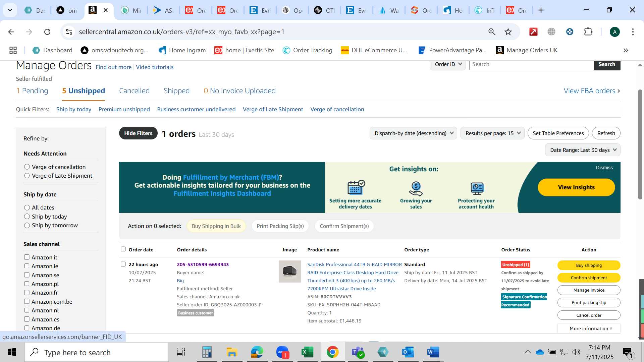
Task: Open Word from taskbar
Action: tap(433, 352)
